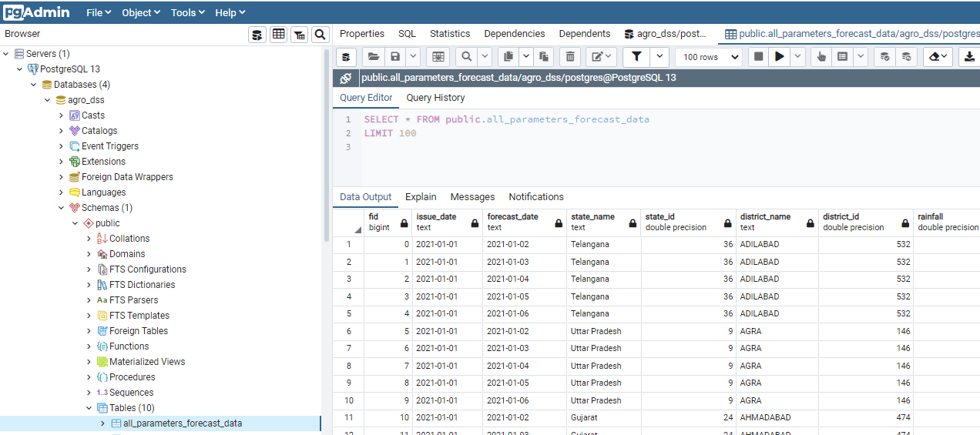This screenshot has height=435, width=980.
Task: Open the 100 rows limit dropdown
Action: [x=709, y=57]
